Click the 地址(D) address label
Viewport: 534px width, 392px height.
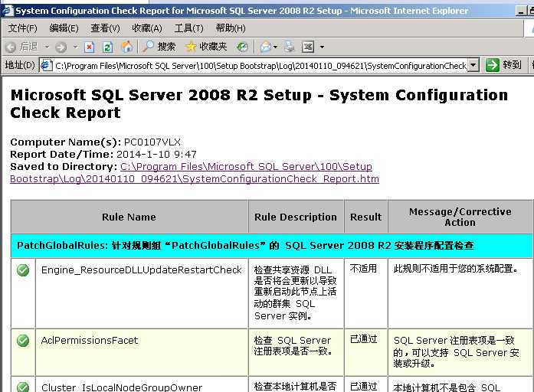click(x=20, y=65)
